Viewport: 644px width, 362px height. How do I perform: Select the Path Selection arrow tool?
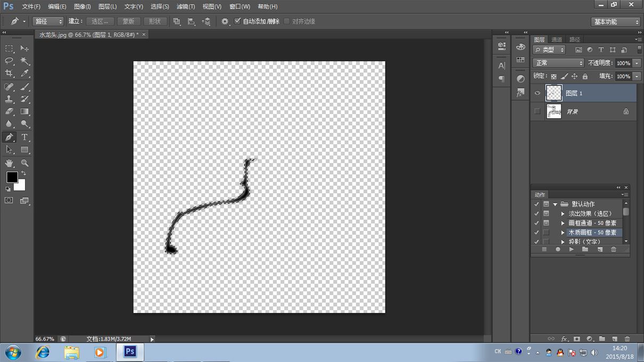(9, 150)
